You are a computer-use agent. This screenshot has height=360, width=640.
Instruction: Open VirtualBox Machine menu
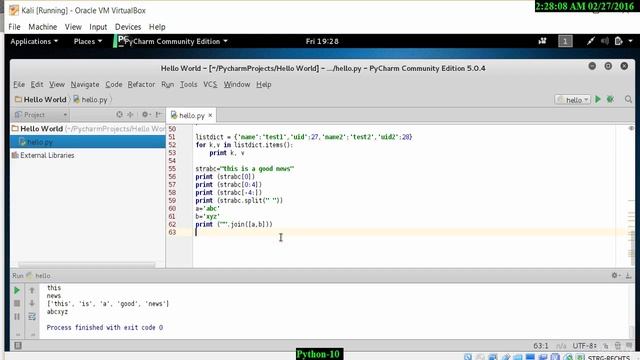point(42,27)
